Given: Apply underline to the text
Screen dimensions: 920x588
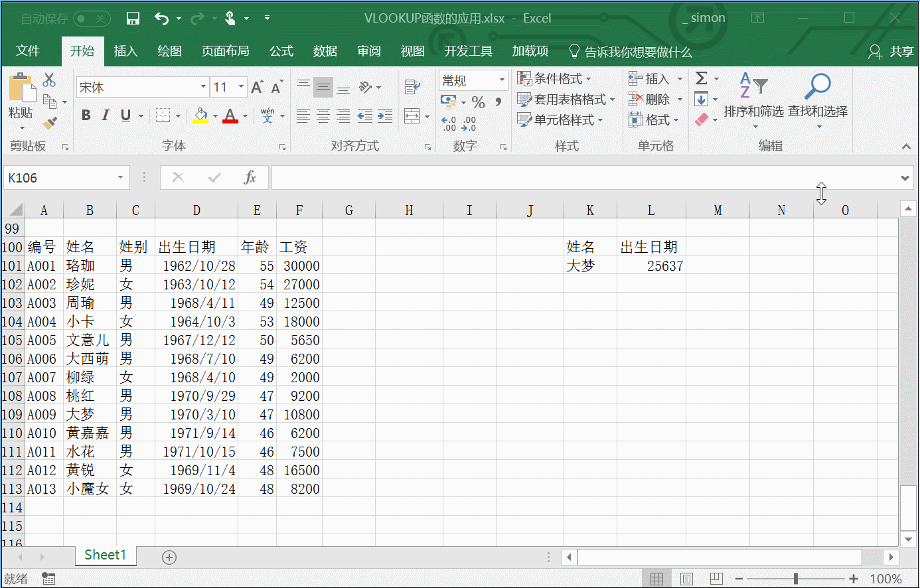Looking at the screenshot, I should pos(125,115).
